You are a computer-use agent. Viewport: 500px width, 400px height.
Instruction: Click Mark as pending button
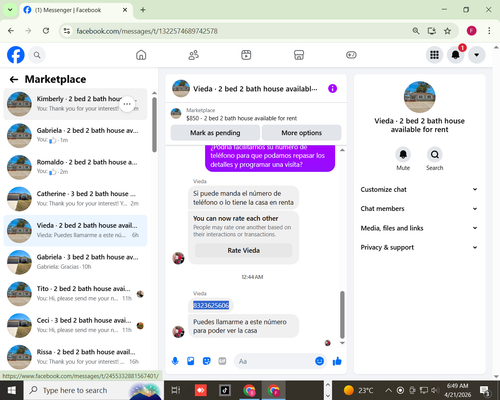[x=215, y=133]
